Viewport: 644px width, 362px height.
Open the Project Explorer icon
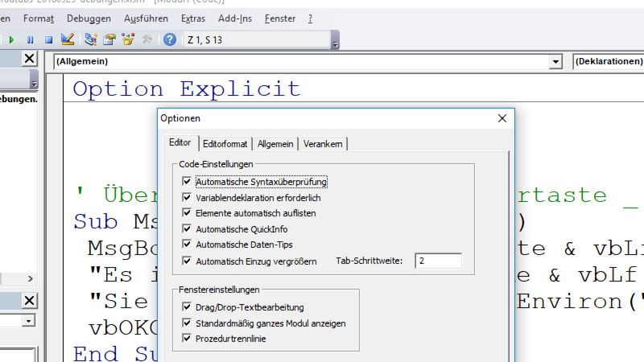click(x=90, y=39)
